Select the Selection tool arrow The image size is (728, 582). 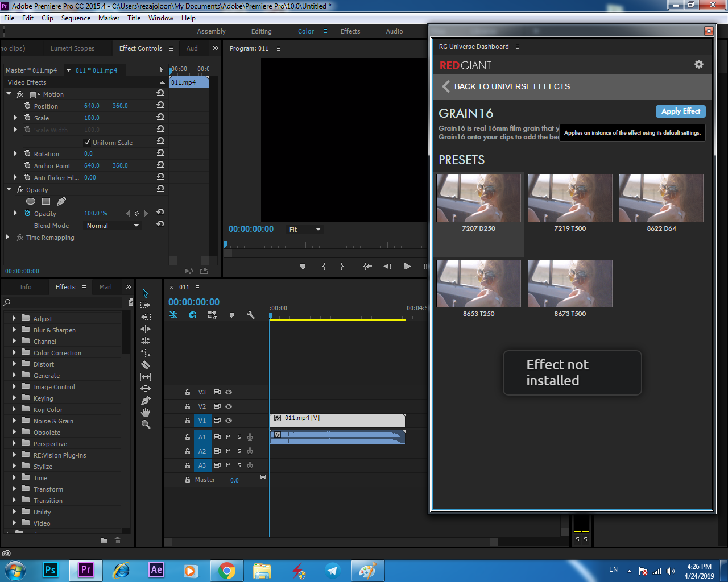(145, 293)
